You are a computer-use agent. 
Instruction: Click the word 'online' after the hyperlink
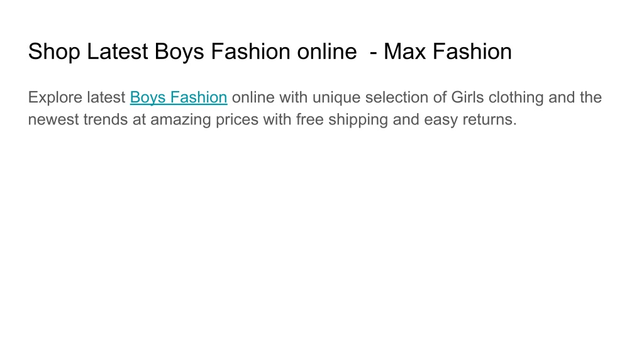tap(253, 97)
